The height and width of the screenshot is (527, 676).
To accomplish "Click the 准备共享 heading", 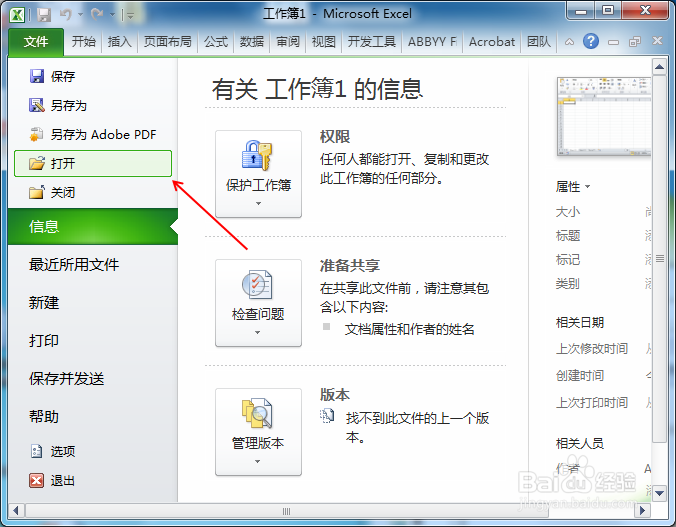I will (350, 265).
